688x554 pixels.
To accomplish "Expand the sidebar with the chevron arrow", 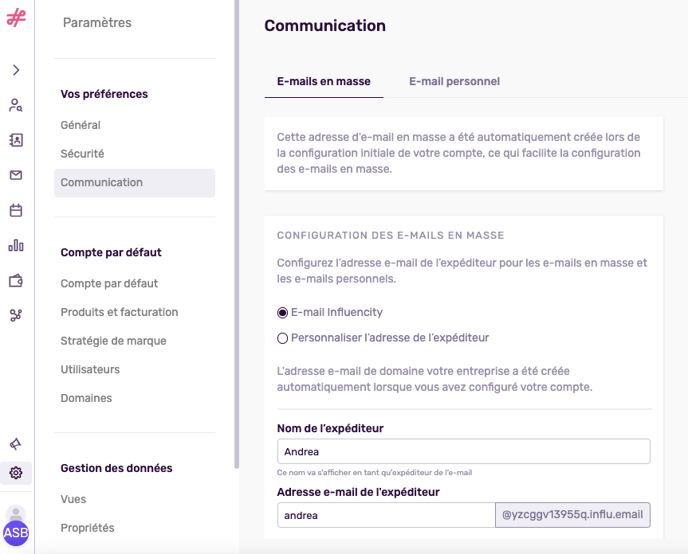I will pos(16,70).
